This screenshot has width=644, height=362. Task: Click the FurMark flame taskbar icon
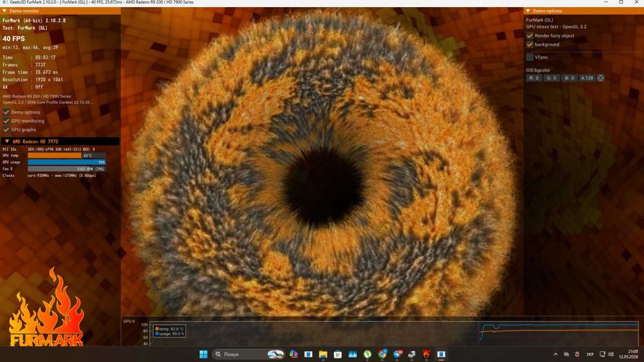[x=426, y=354]
